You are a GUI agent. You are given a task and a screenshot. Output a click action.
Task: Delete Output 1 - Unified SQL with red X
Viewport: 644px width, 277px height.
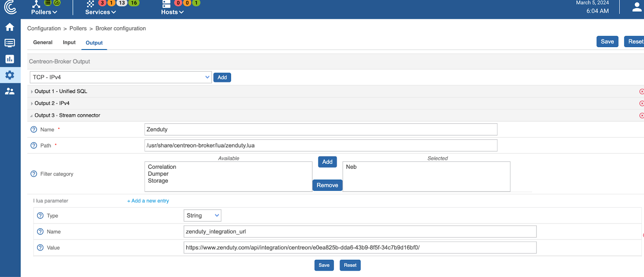coord(642,91)
